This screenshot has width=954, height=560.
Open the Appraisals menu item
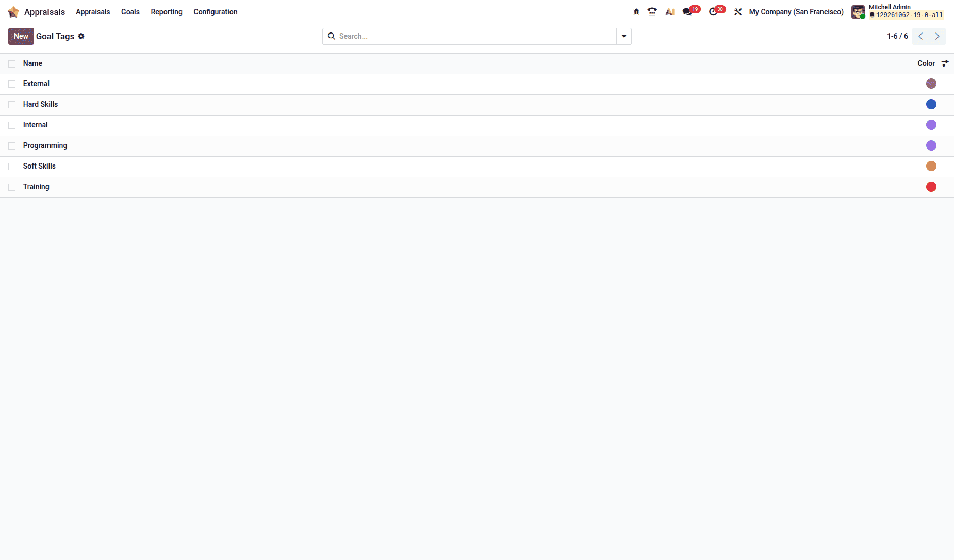tap(93, 12)
